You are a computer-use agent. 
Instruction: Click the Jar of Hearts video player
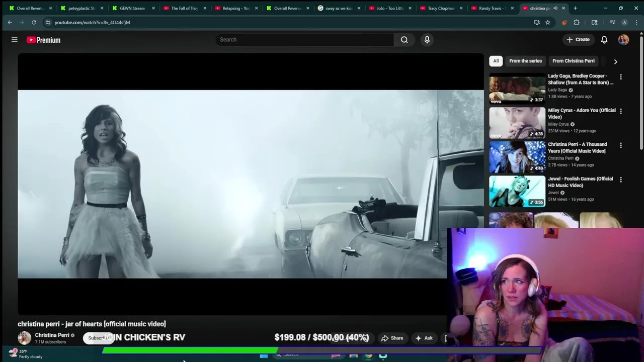[251, 184]
